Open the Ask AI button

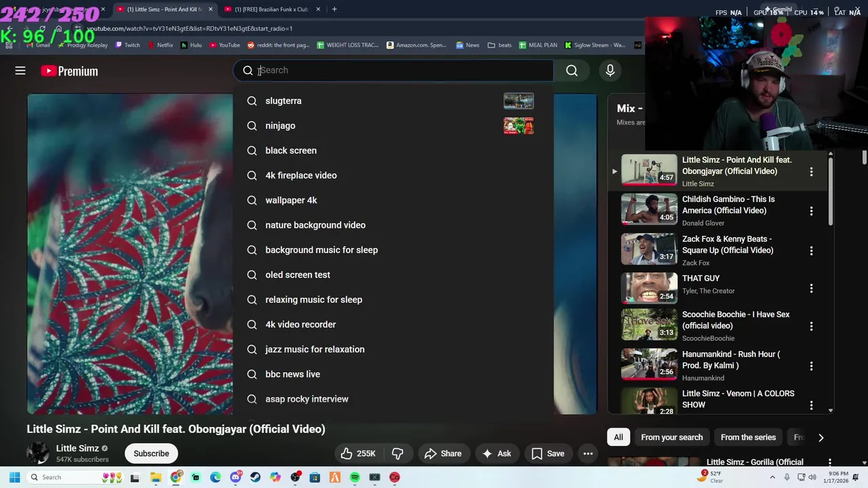pos(496,453)
